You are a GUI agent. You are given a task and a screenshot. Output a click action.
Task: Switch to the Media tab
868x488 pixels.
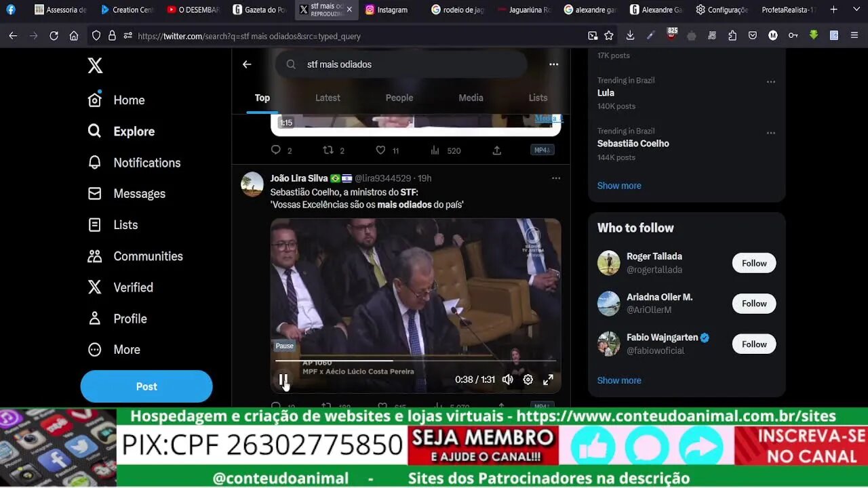click(471, 98)
